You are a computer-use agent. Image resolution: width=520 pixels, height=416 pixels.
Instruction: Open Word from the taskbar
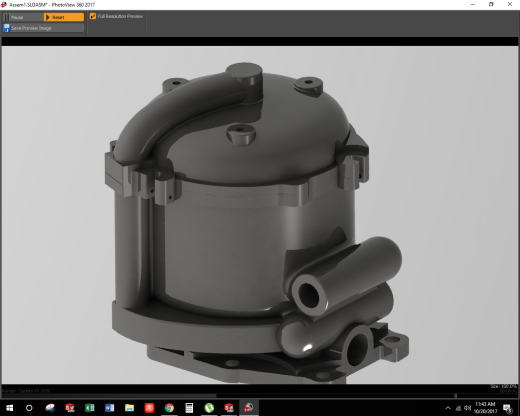pos(109,408)
